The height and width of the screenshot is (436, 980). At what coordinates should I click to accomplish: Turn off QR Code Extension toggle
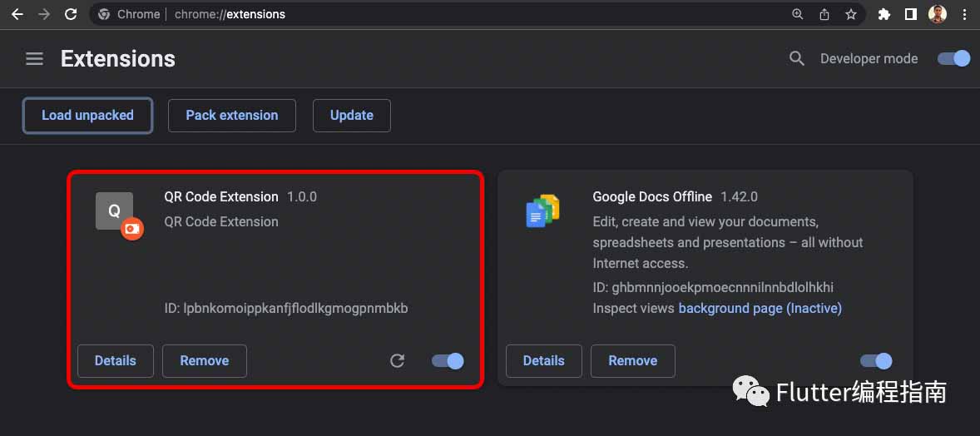(448, 361)
